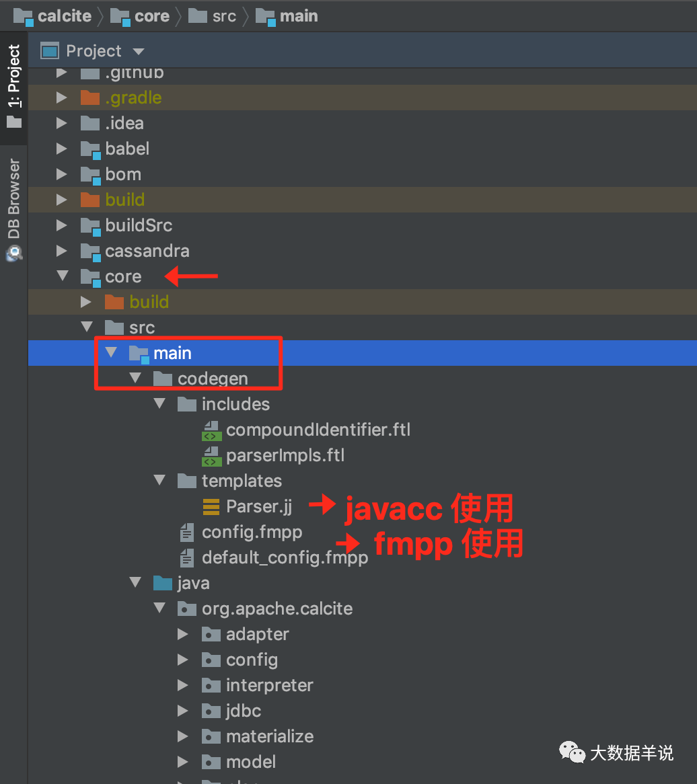
Task: Open the main breadcrumb in navigation bar
Action: tap(287, 16)
